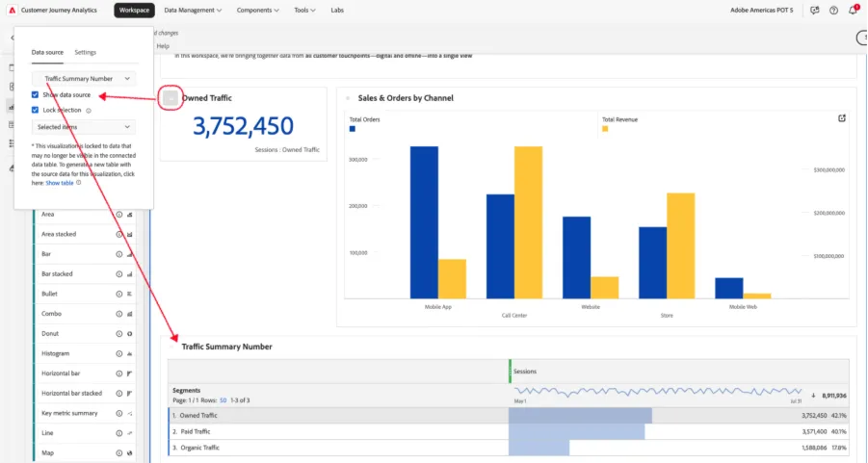Open the Data Management menu

pyautogui.click(x=193, y=10)
